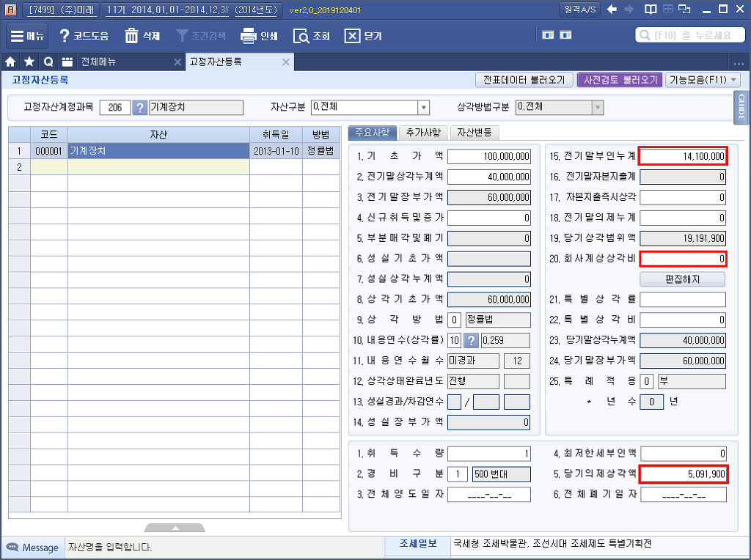Open the GUIDE side tab
Screen dimensions: 751x560
click(x=741, y=108)
